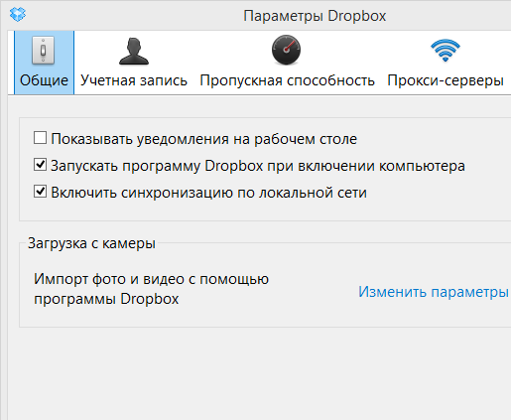
Task: Click the Параметры Dropbox window title
Action: [315, 16]
